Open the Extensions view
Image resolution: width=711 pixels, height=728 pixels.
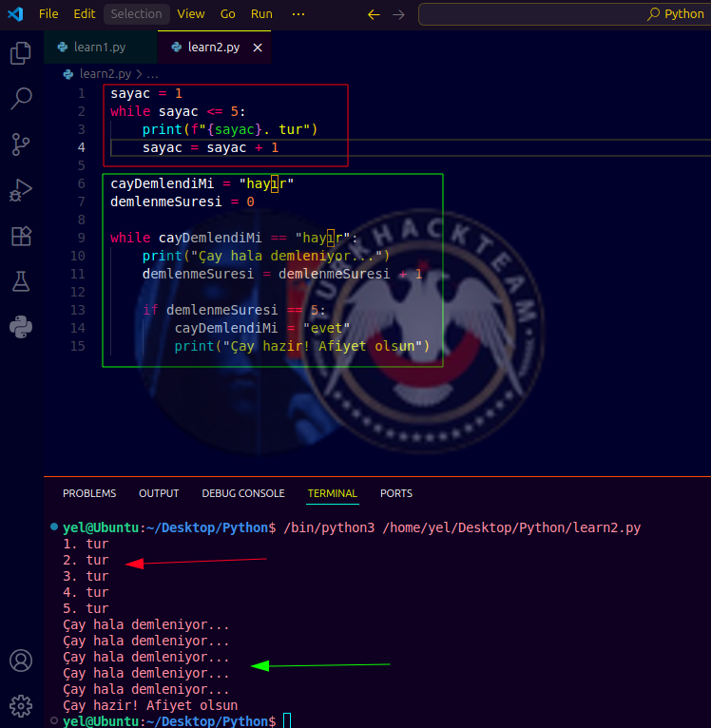[21, 236]
